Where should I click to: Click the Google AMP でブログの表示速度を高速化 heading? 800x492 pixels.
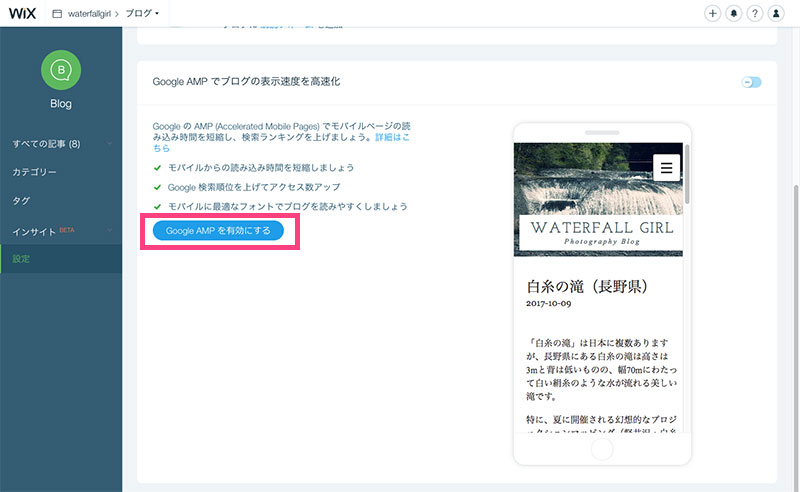(246, 82)
